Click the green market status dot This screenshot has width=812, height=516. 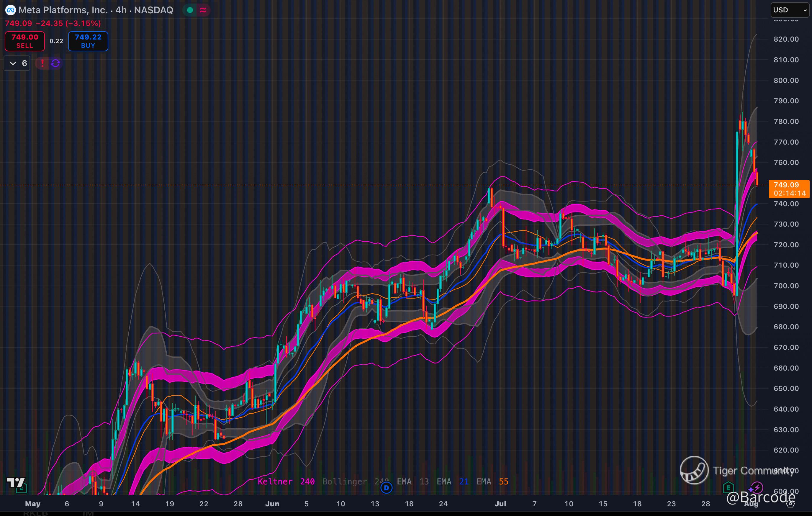click(190, 10)
